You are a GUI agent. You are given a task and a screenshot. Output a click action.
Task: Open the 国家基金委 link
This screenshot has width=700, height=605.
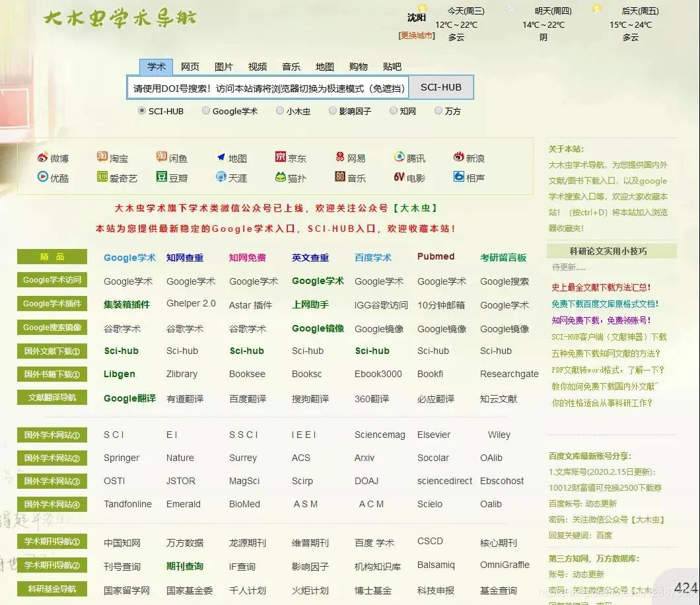[190, 590]
